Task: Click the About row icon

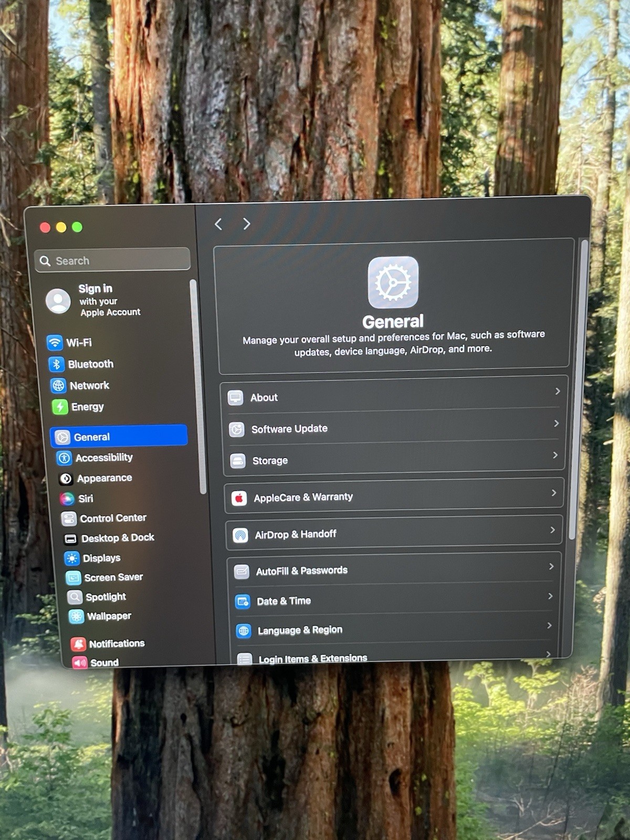Action: tap(235, 398)
